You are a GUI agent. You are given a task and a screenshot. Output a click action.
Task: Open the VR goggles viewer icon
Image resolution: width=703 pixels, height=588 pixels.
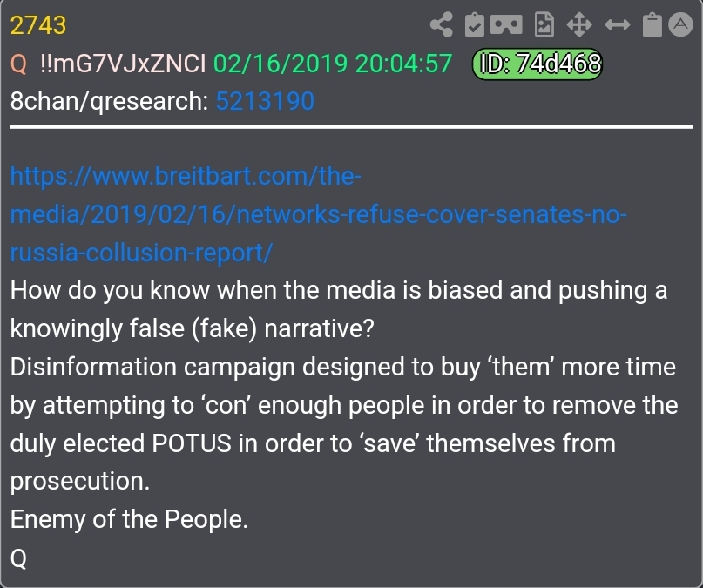click(x=506, y=24)
